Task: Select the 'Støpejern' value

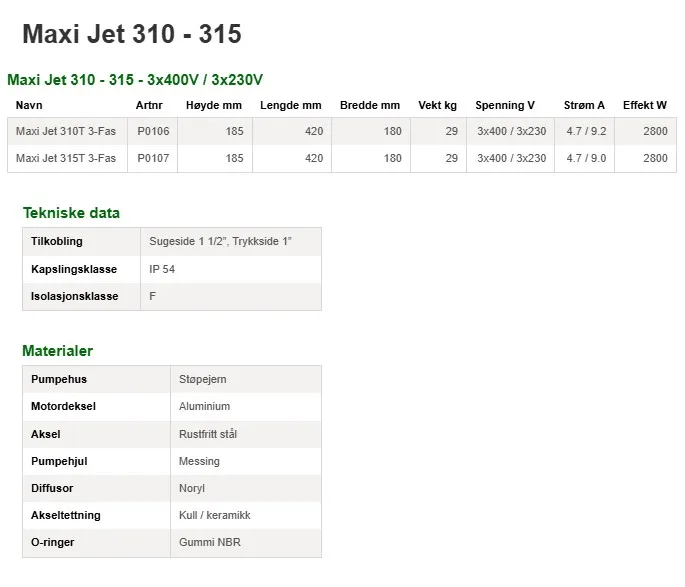Action: 202,379
